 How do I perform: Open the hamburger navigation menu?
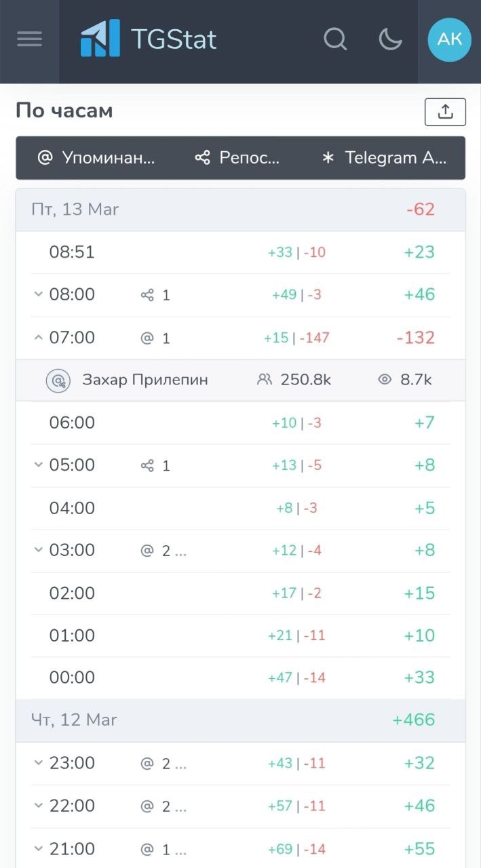coord(29,39)
